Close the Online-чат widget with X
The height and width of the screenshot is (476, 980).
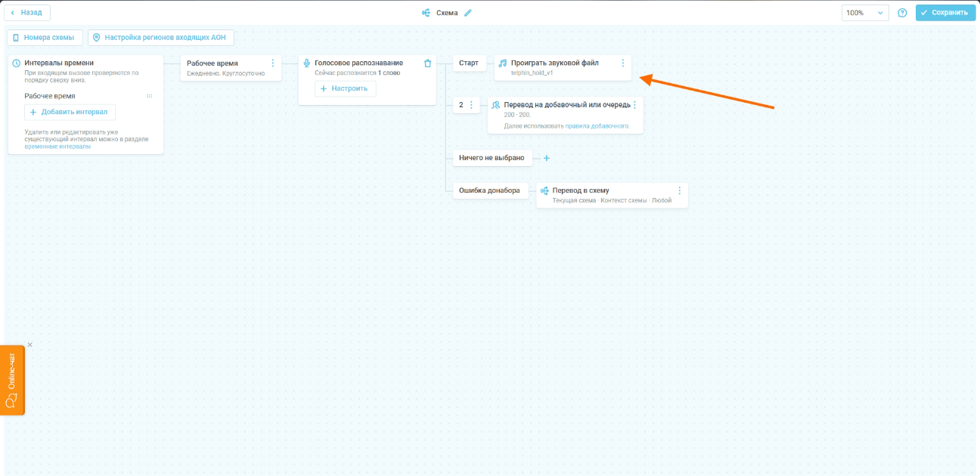pos(30,345)
